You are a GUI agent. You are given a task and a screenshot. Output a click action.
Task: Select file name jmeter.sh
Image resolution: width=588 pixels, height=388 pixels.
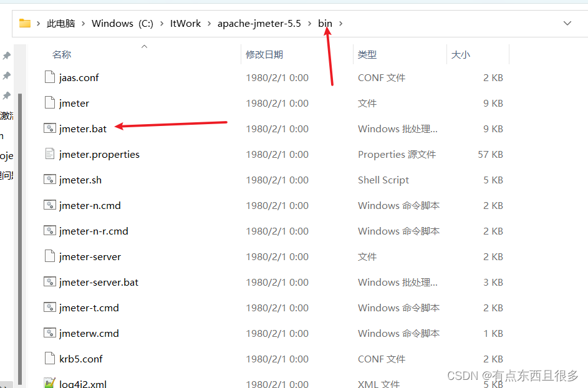point(80,180)
